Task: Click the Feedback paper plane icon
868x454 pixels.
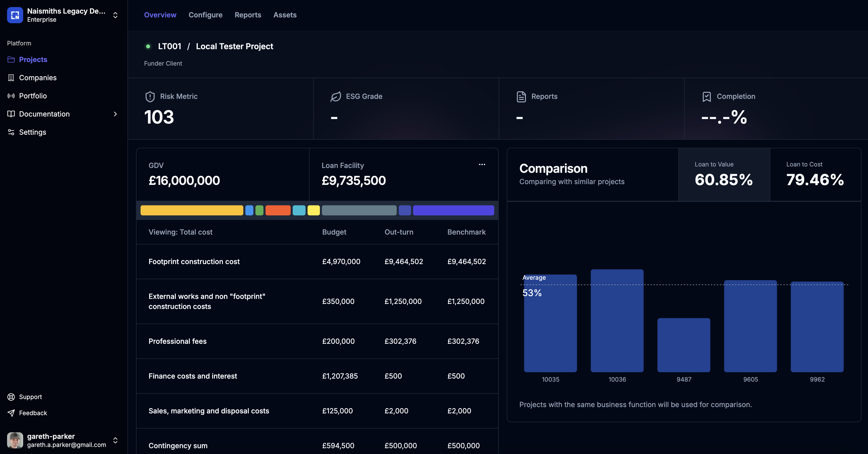Action: pyautogui.click(x=11, y=413)
